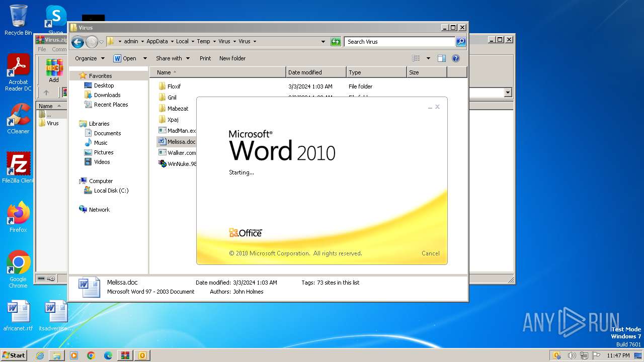Select Pictures under Libraries

tap(99, 152)
